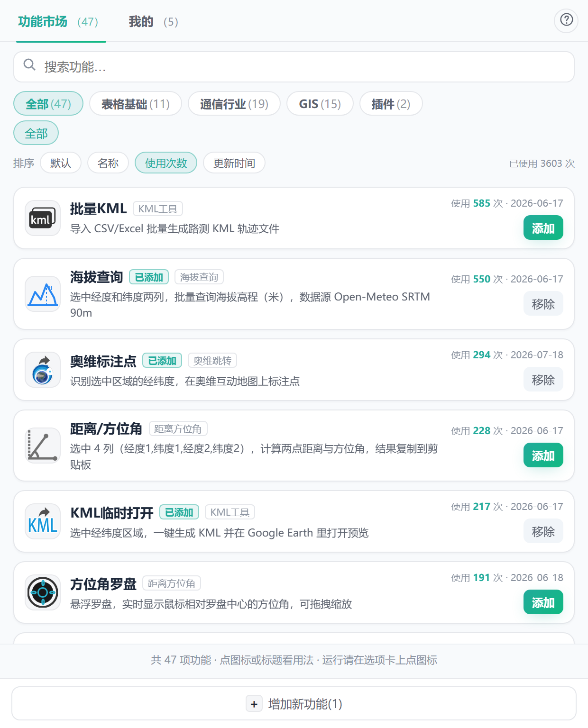Click the 已使用 3603 次 counter

click(x=542, y=164)
